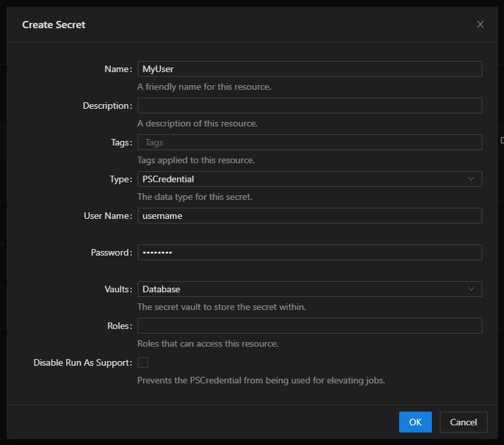Click into the Name field containing MyUser
The height and width of the screenshot is (445, 504).
pos(309,69)
